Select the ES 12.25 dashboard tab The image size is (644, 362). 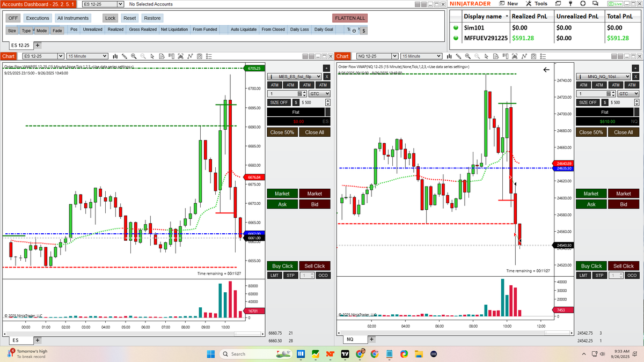(20, 46)
